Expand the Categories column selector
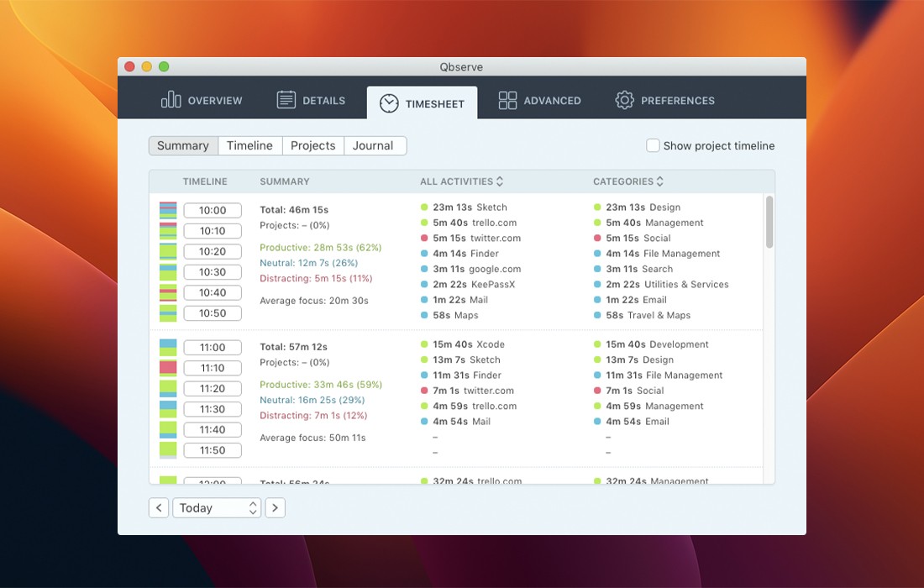Viewport: 924px width, 588px height. 660,181
